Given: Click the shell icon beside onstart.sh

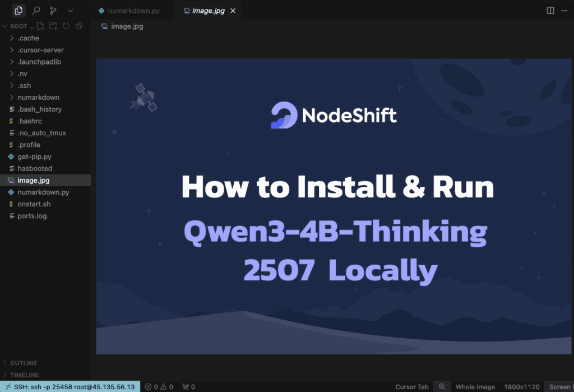Looking at the screenshot, I should coord(11,204).
